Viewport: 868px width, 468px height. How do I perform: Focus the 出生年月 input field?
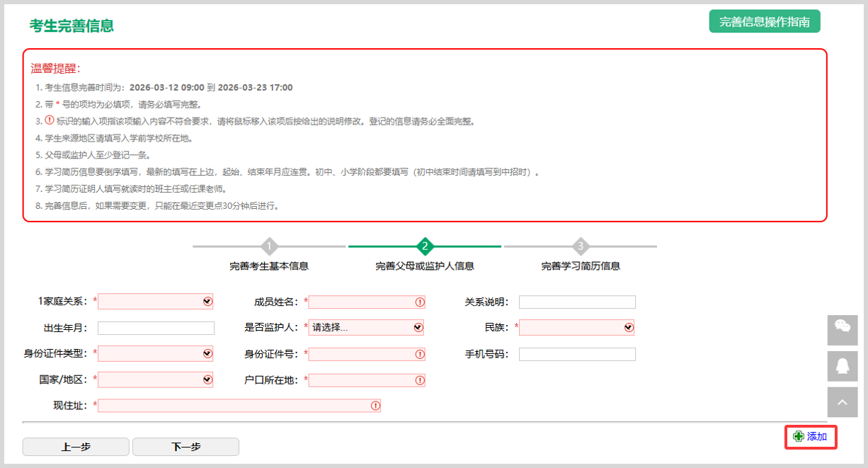(156, 328)
